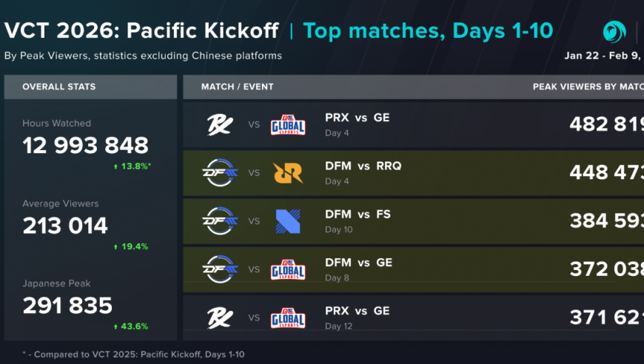Select the Rex Regum Qeon logo
This screenshot has height=364, width=644.
(x=288, y=172)
